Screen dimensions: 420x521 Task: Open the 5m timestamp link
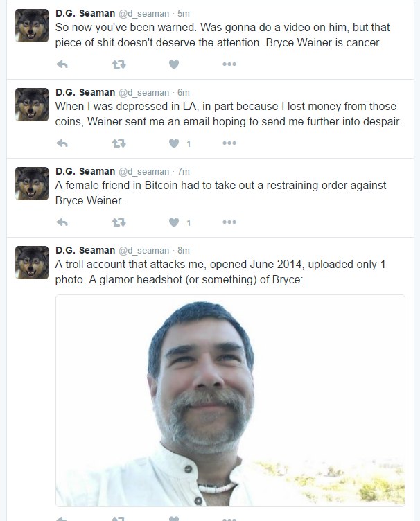184,13
